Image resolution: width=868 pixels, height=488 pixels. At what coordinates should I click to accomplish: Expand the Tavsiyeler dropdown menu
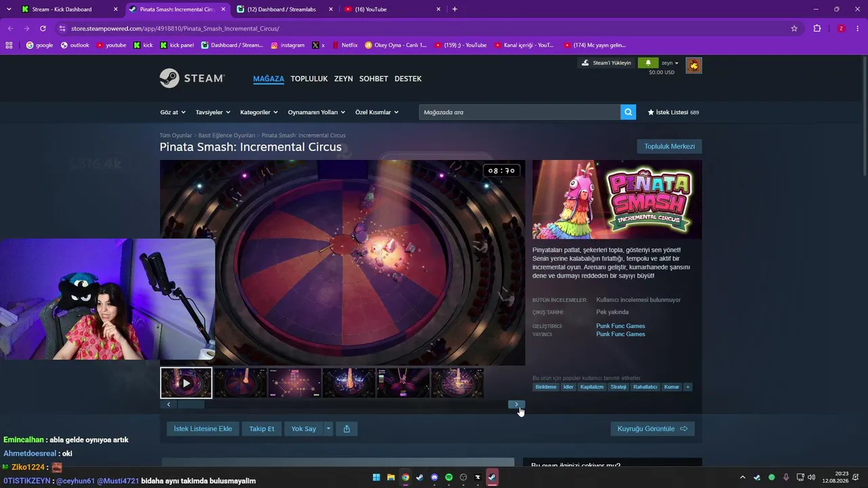[213, 113]
